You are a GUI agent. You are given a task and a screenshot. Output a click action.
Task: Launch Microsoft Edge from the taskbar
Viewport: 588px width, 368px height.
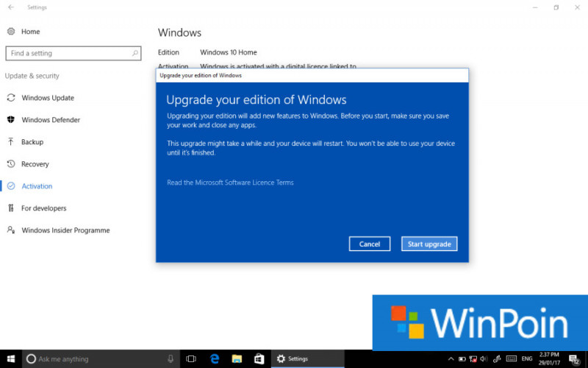click(215, 358)
